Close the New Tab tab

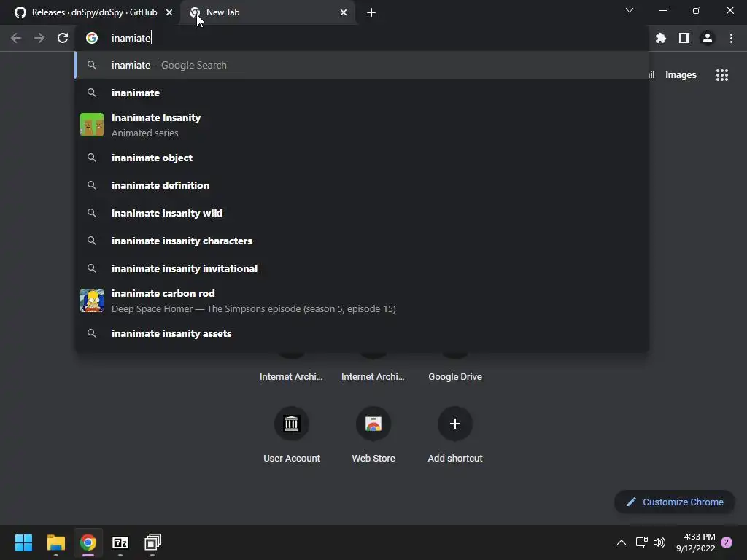coord(344,12)
